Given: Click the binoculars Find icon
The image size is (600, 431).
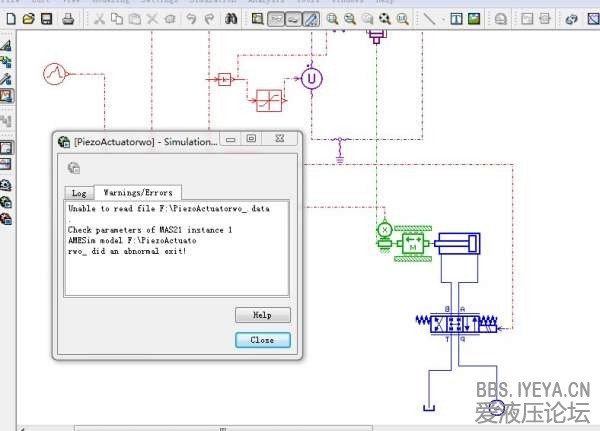Looking at the screenshot, I should (230, 19).
